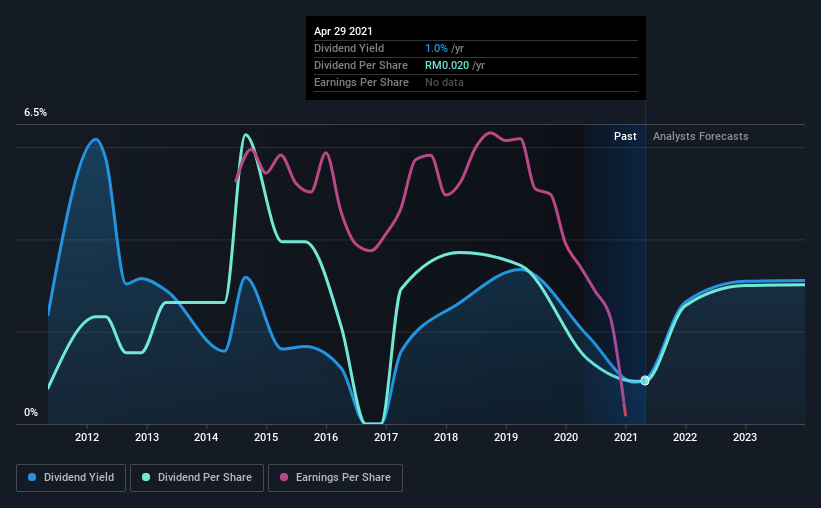Click the highlighted data point marker on the chart
Screen dimensions: 821x508
pos(645,381)
